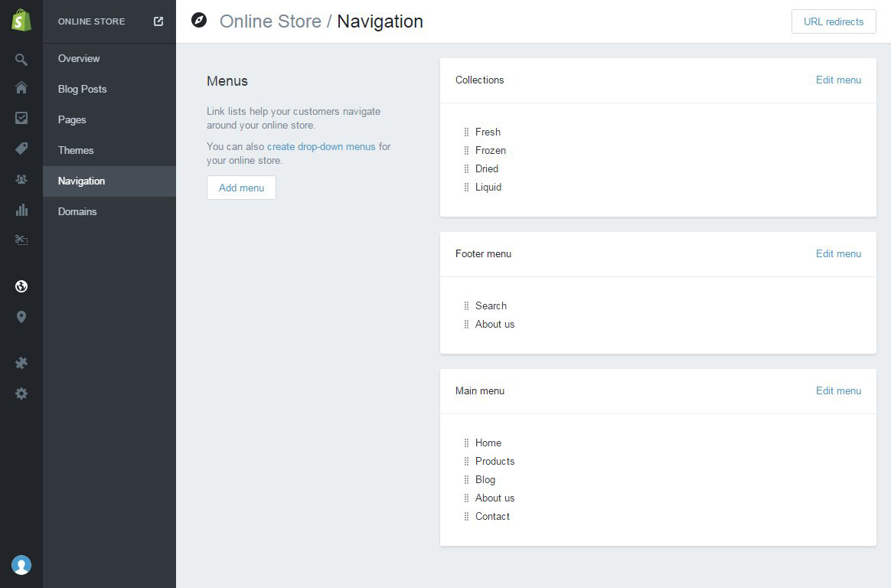Viewport: 891px width, 588px height.
Task: Open Products using the tag icon
Action: [21, 149]
